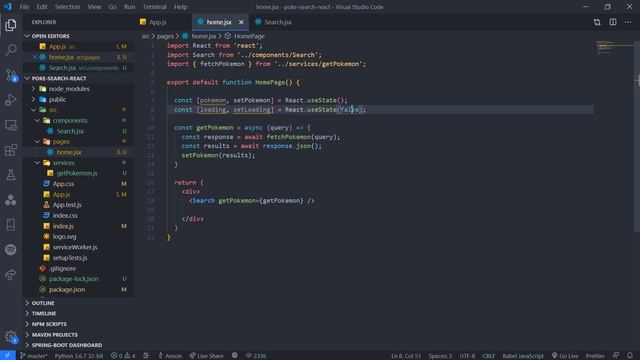Viewport: 640px width, 360px height.
Task: Click the UTF-8 encoding indicator
Action: pos(467,356)
